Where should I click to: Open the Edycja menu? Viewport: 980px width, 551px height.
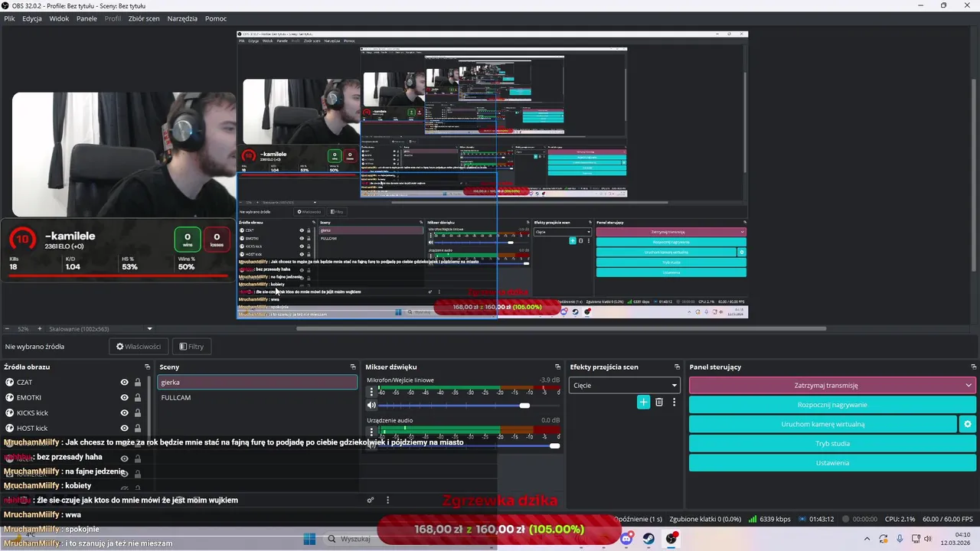click(32, 18)
